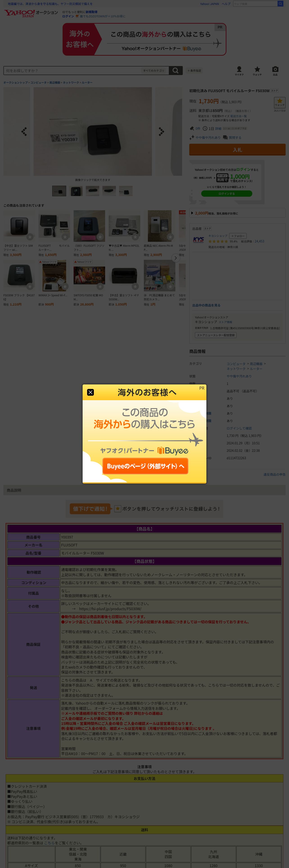Click the web search magnifier in top bar
289x868 pixels.
tap(280, 4)
